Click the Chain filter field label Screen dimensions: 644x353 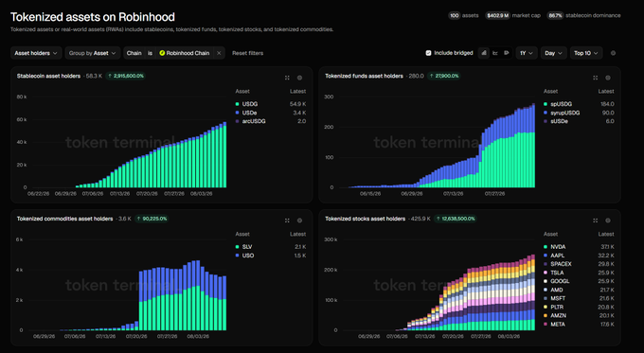click(x=134, y=53)
